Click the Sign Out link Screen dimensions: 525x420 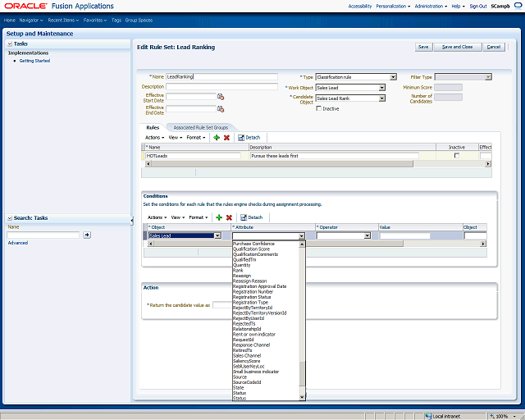478,6
